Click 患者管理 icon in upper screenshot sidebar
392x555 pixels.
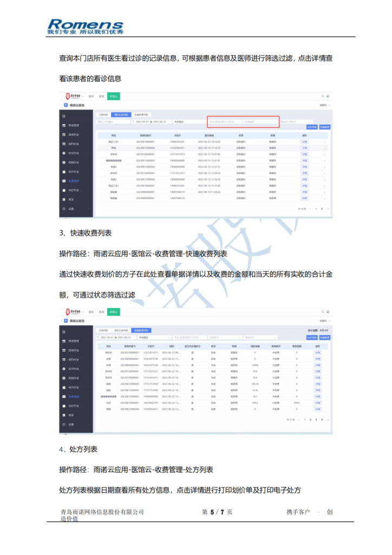click(x=64, y=125)
